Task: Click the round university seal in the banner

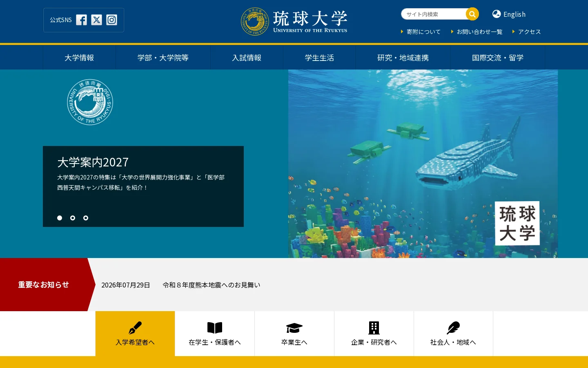Action: tap(90, 102)
